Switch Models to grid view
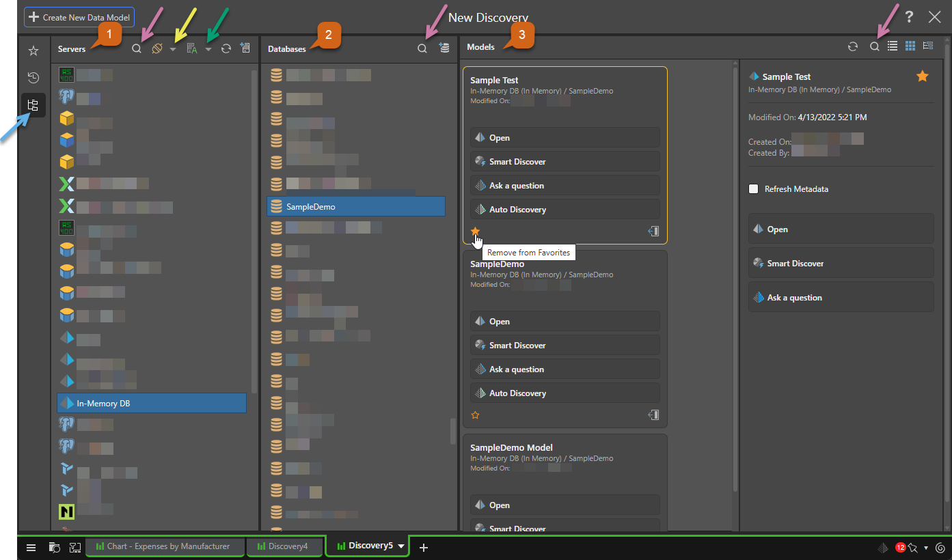This screenshot has height=560, width=952. point(910,46)
